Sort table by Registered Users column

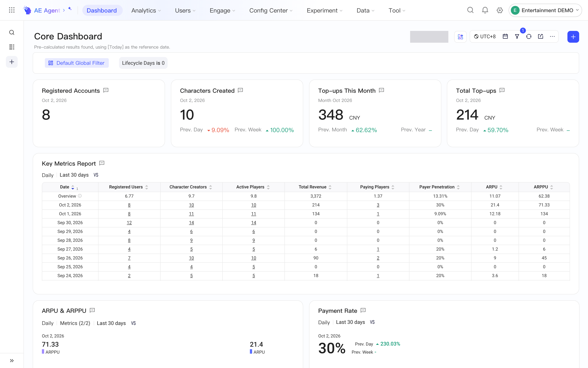coord(146,187)
